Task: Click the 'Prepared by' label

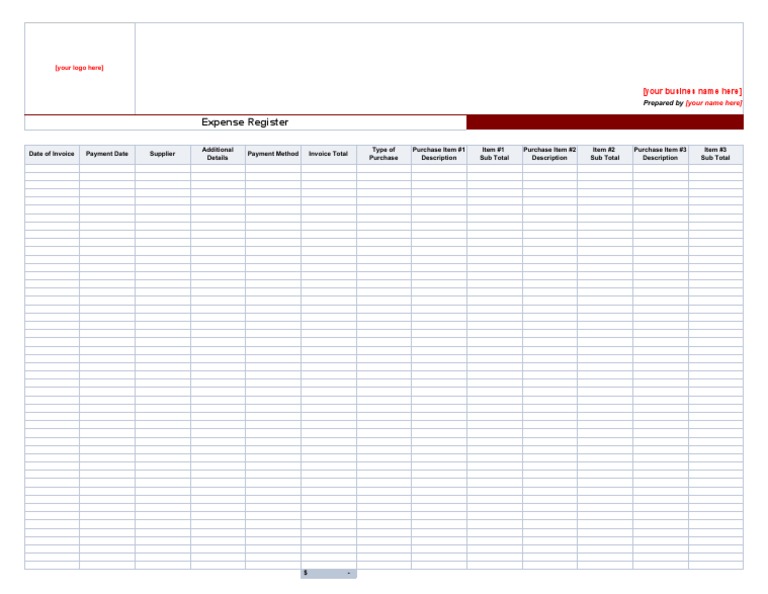Action: pos(663,103)
